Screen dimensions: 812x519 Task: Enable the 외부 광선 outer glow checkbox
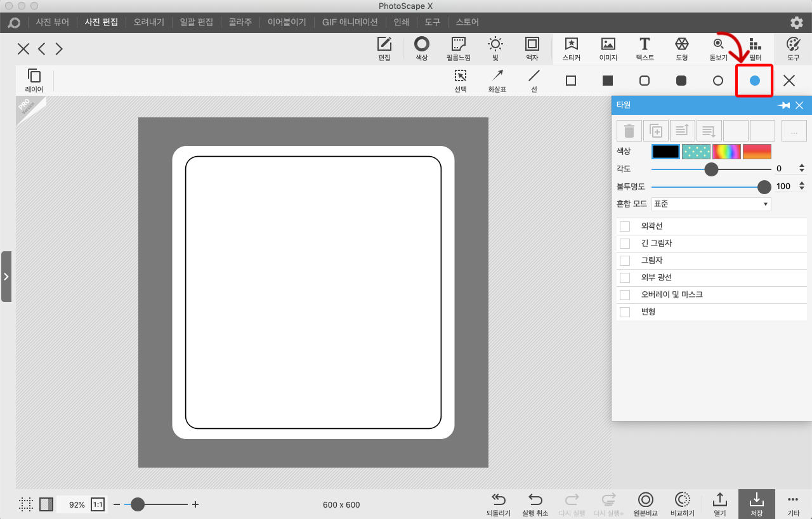625,278
